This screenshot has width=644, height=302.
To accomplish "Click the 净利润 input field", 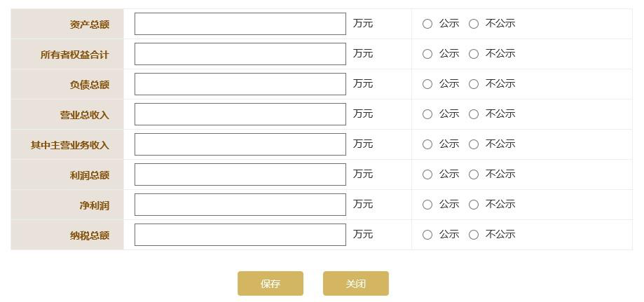I will coord(240,205).
